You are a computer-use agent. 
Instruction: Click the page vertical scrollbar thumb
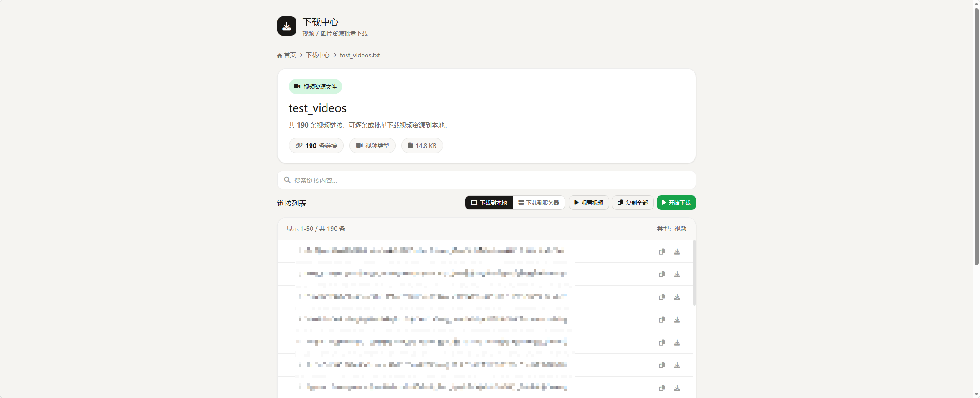976,136
